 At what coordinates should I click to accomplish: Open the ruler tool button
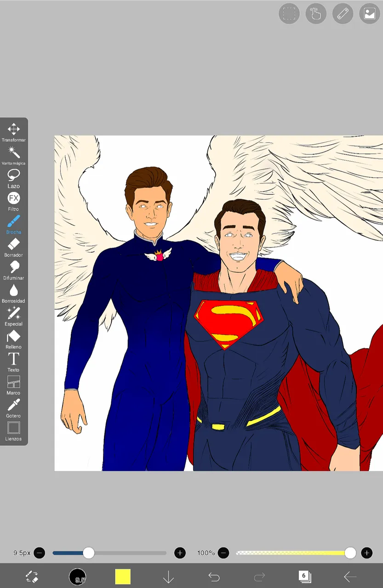click(343, 13)
